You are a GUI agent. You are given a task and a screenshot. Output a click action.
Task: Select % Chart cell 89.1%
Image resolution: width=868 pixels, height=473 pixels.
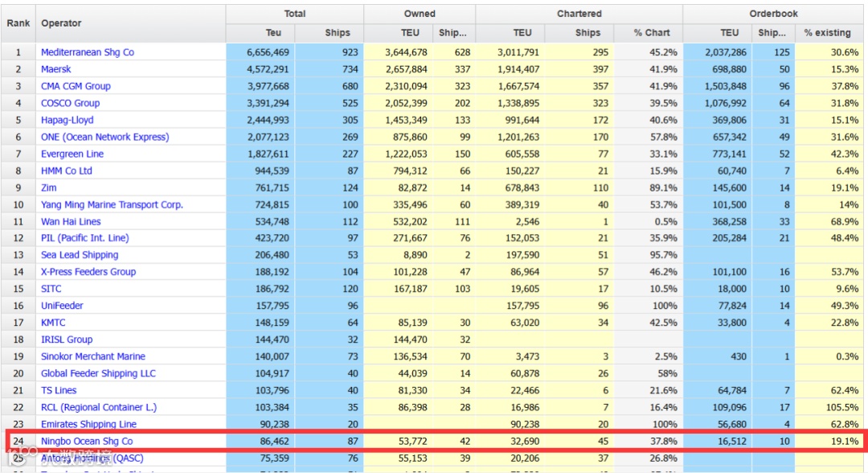[649, 187]
